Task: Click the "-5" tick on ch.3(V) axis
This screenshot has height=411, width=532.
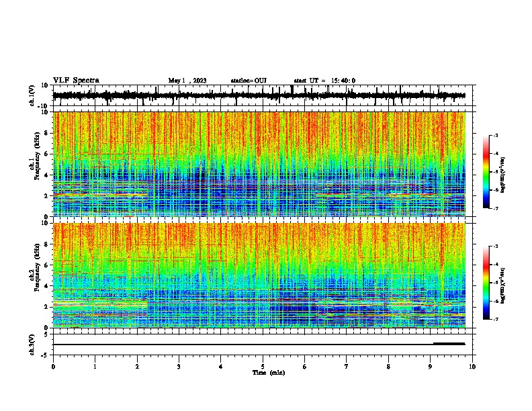Action: tap(44, 355)
